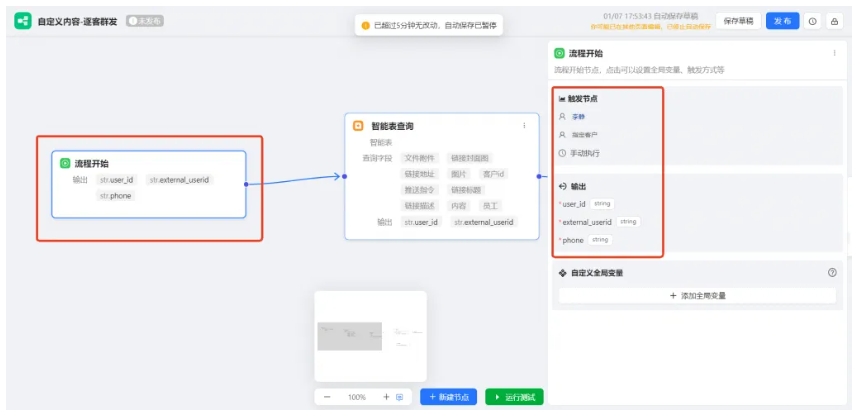Click the blue 发布 button
Viewport: 861px width, 416px height.
pyautogui.click(x=782, y=21)
